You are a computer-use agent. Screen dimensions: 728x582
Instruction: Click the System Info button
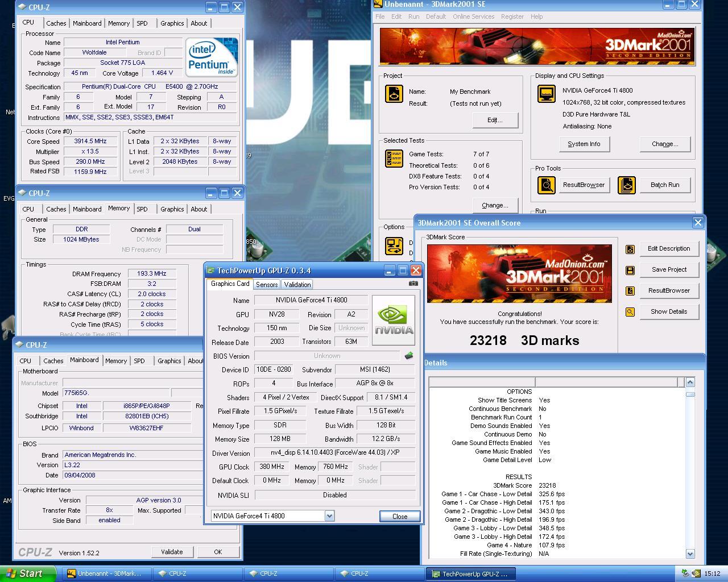584,144
